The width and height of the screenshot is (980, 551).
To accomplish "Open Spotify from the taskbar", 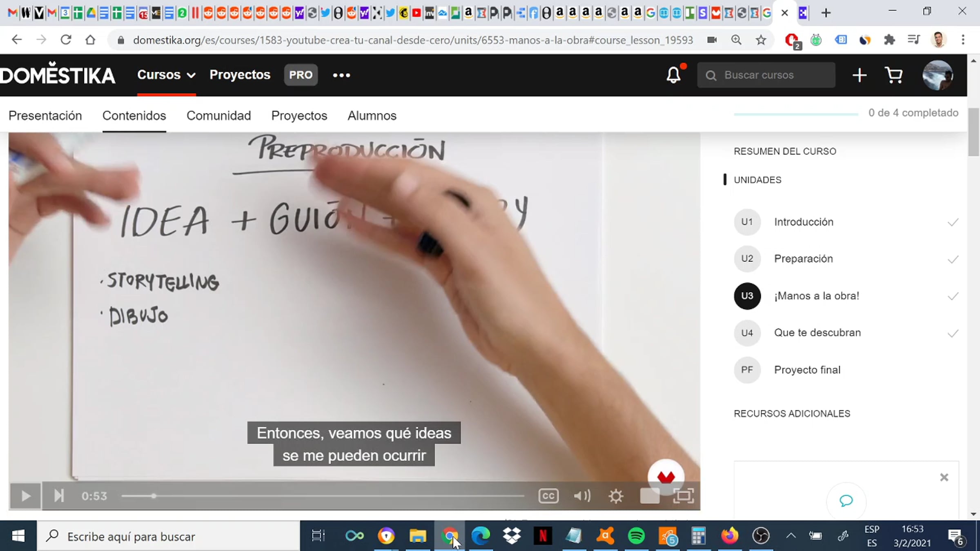I will click(x=636, y=535).
